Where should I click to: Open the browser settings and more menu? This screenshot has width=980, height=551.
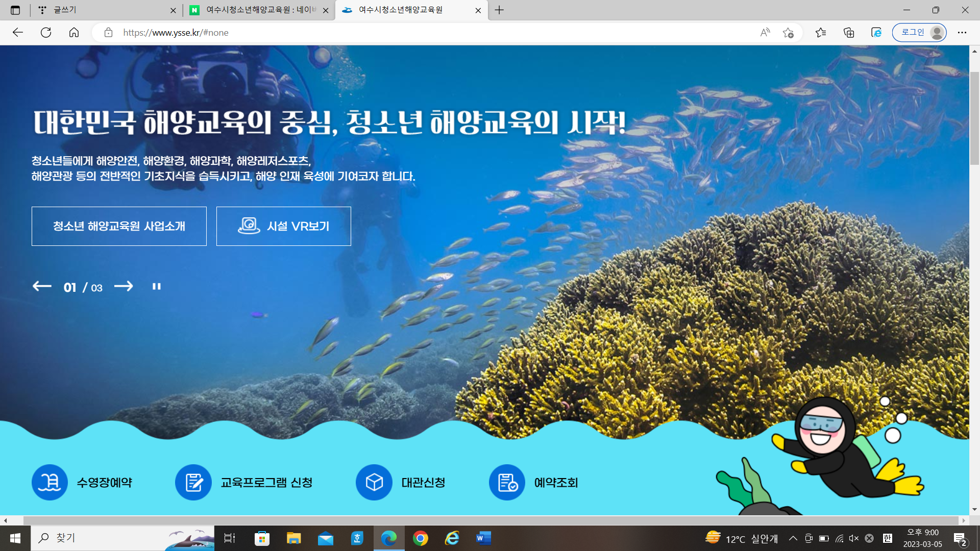tap(962, 33)
